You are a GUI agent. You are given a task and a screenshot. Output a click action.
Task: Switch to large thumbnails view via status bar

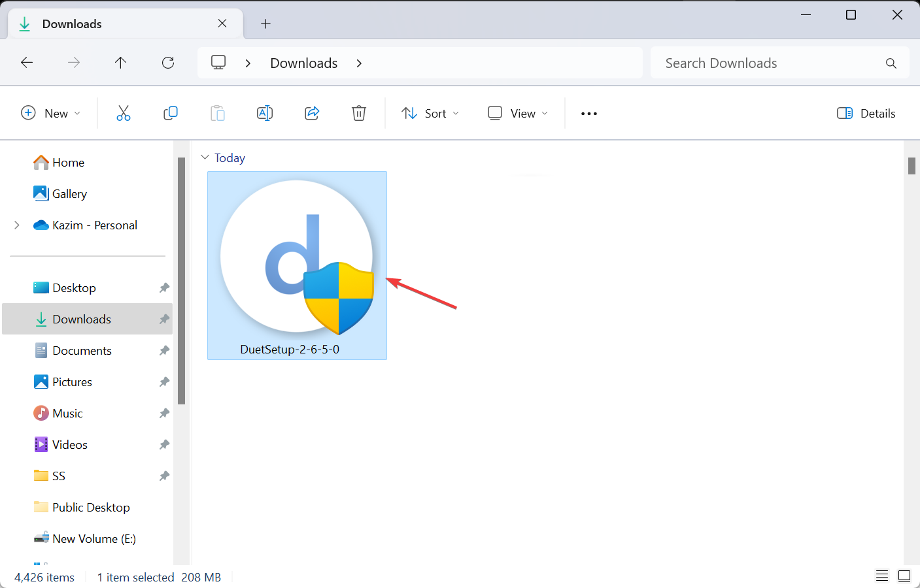[904, 576]
